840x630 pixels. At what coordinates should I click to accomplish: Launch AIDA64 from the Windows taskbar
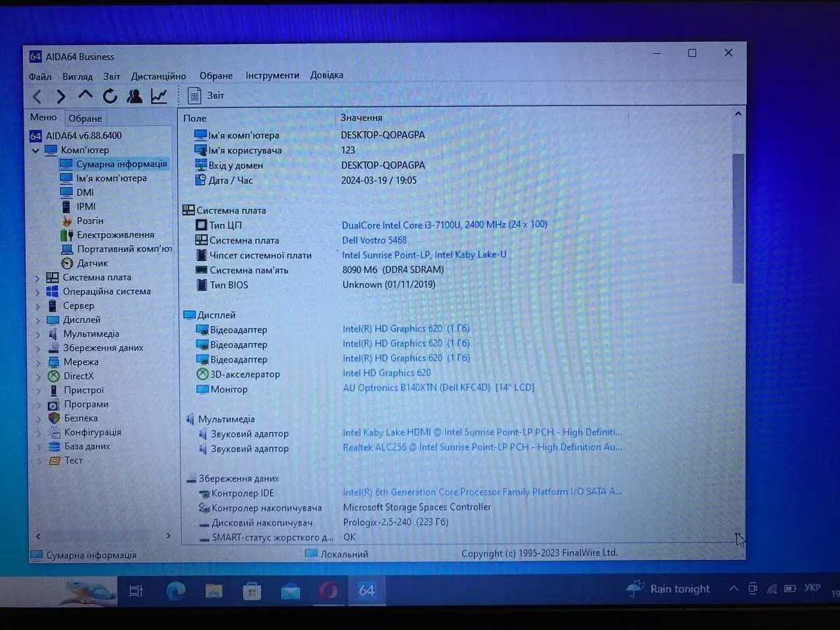click(366, 590)
